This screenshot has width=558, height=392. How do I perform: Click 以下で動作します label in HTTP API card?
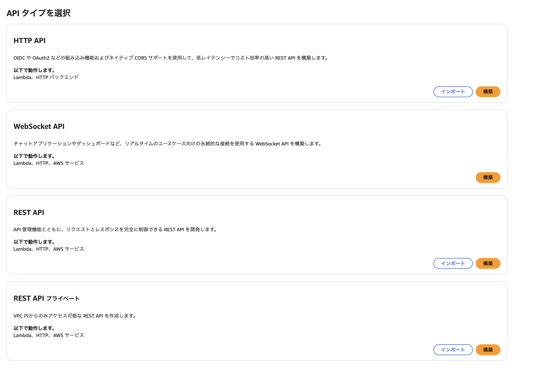point(34,70)
